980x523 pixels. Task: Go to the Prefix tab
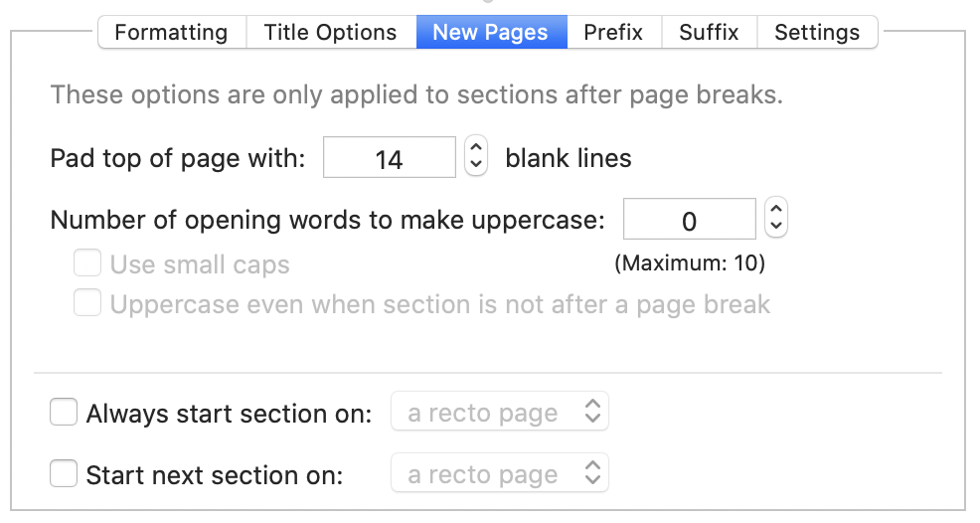614,32
